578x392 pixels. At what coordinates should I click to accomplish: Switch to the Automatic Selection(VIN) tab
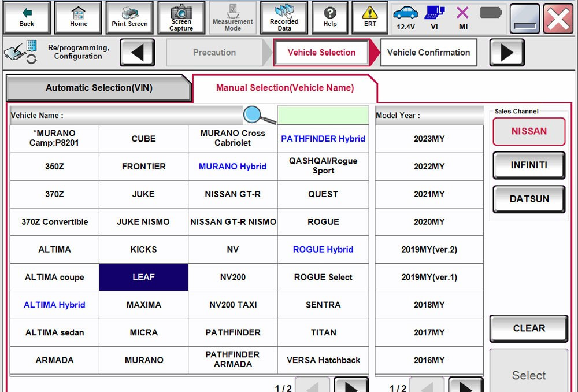pyautogui.click(x=98, y=87)
